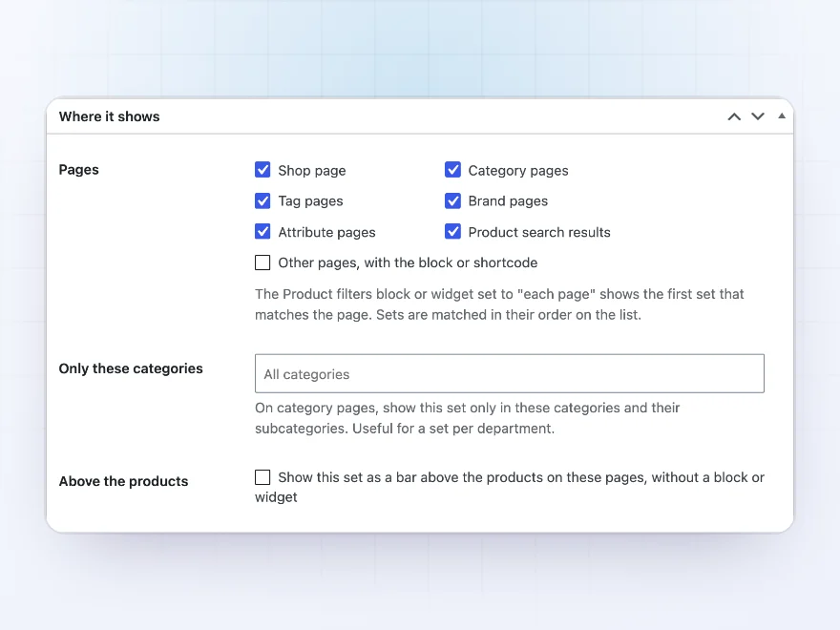Uncheck the Shop page checkbox
840x630 pixels.
[262, 170]
